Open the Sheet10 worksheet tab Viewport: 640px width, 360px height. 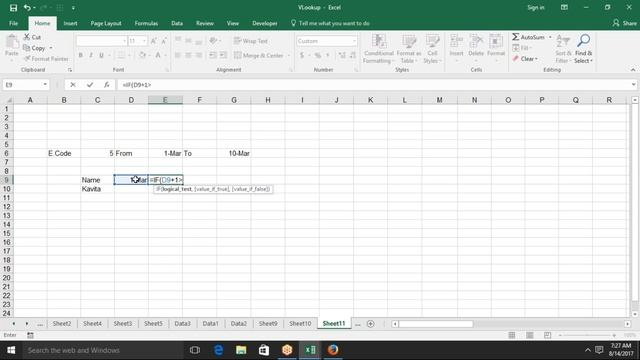300,324
